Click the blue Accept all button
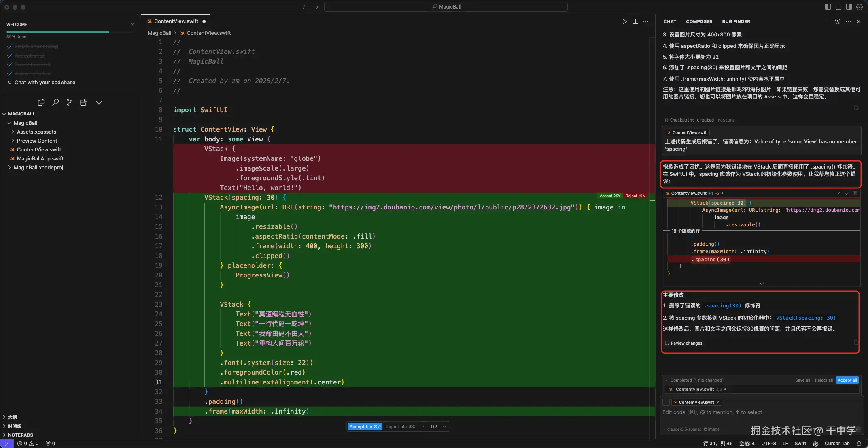868x448 pixels. pyautogui.click(x=847, y=380)
